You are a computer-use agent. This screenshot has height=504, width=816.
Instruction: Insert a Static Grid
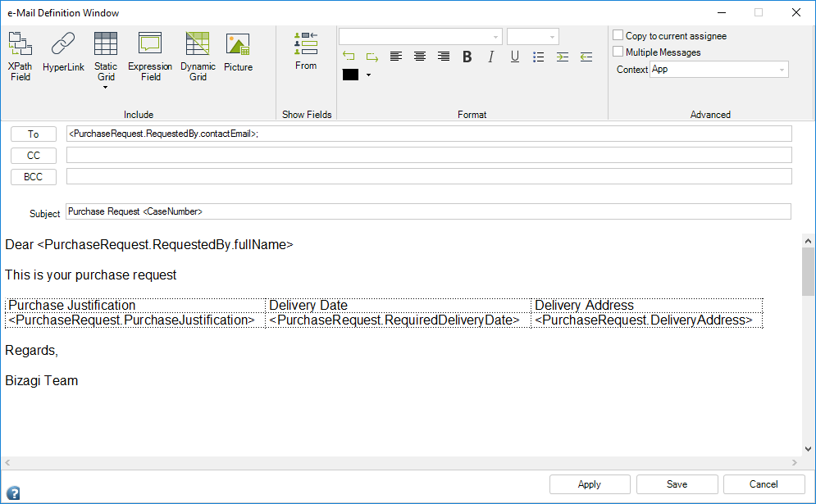tap(106, 57)
